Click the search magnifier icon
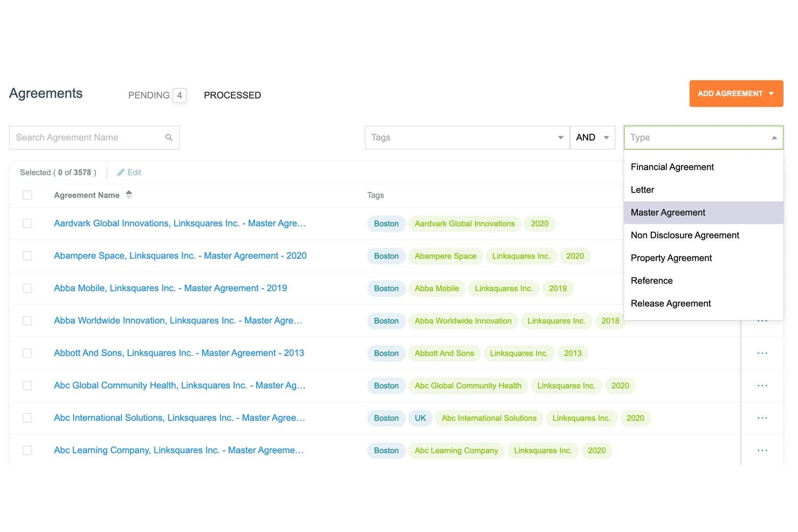Viewport: 798px width, 532px height. [x=169, y=137]
